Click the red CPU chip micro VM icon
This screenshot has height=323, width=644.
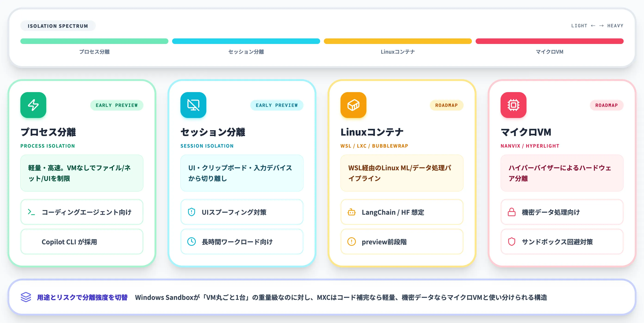(x=513, y=105)
